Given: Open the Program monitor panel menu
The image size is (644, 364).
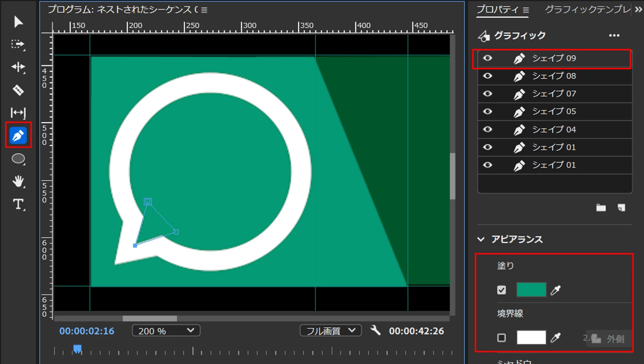Looking at the screenshot, I should click(204, 10).
